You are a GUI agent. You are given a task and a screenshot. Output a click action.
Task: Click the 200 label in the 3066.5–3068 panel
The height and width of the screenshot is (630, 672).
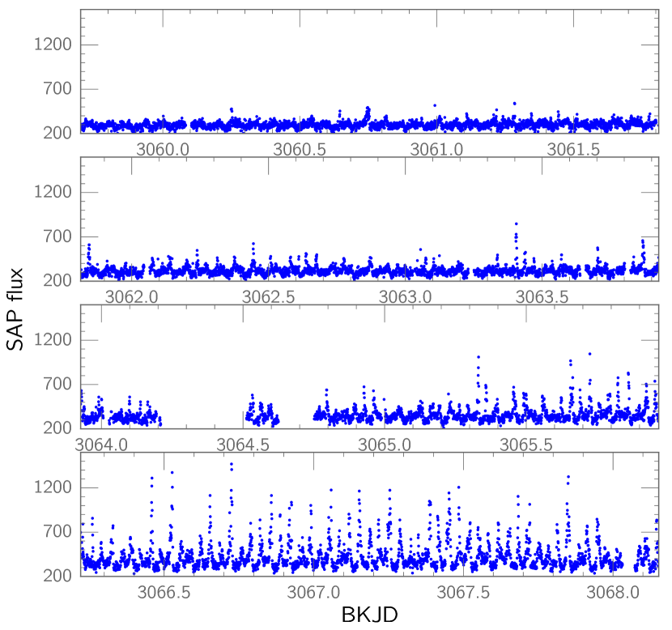pyautogui.click(x=57, y=575)
